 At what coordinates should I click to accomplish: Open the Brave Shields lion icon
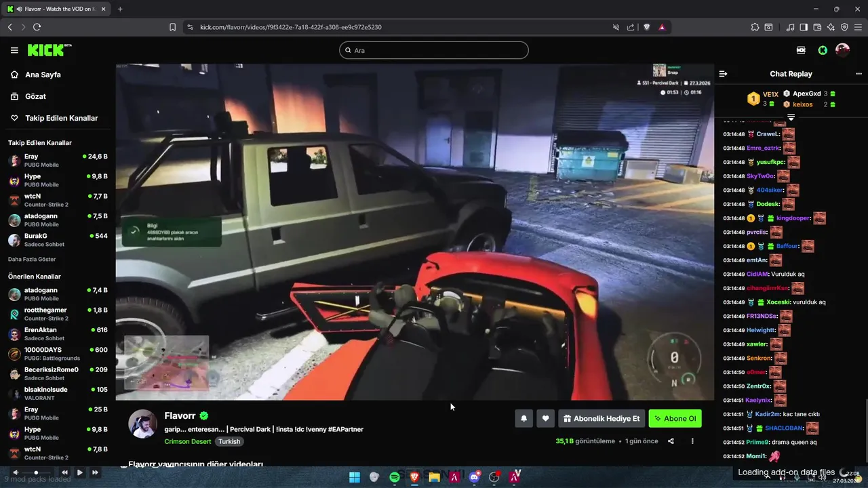647,27
